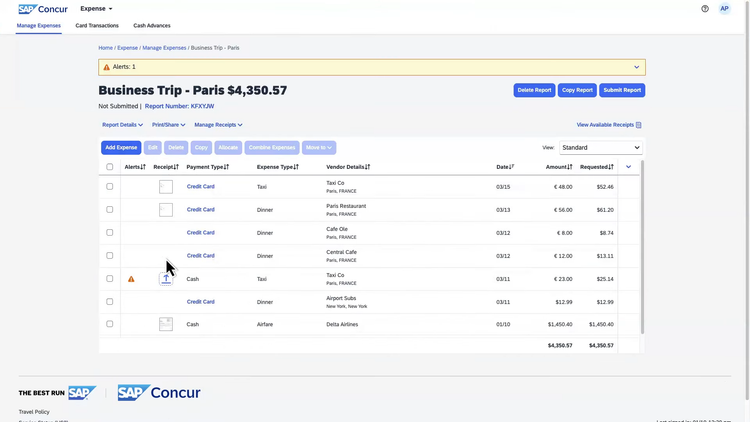Screen dimensions: 750x422
Task: Switch to Manage Expenses tab
Action: coord(39,26)
